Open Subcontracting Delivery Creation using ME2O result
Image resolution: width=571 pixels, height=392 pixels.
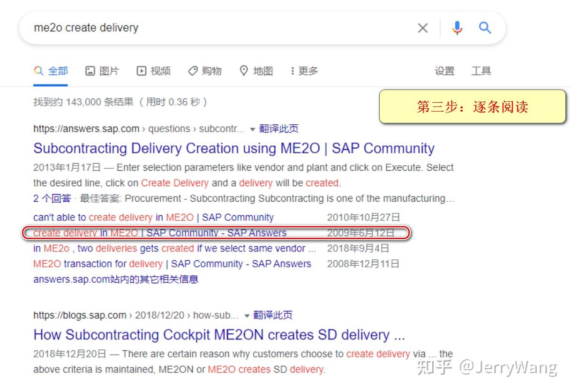234,148
